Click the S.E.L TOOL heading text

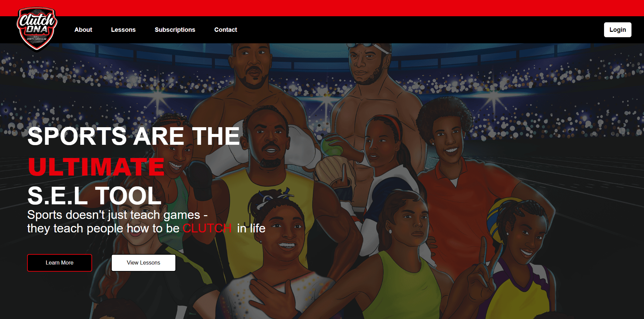coord(94,196)
